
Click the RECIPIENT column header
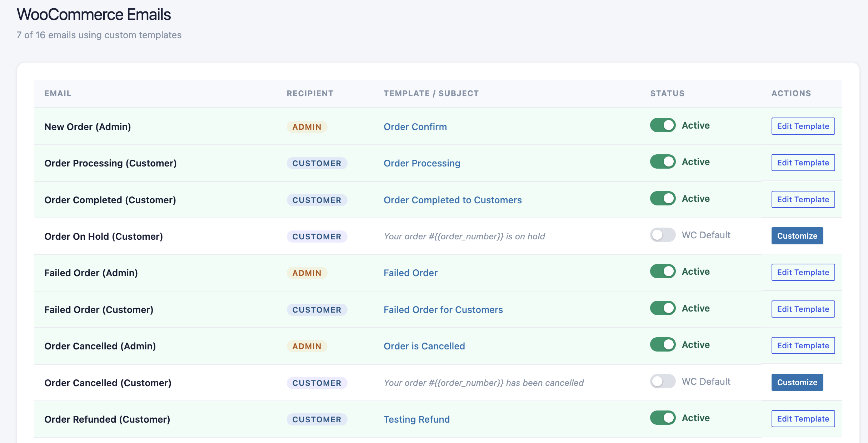click(310, 93)
